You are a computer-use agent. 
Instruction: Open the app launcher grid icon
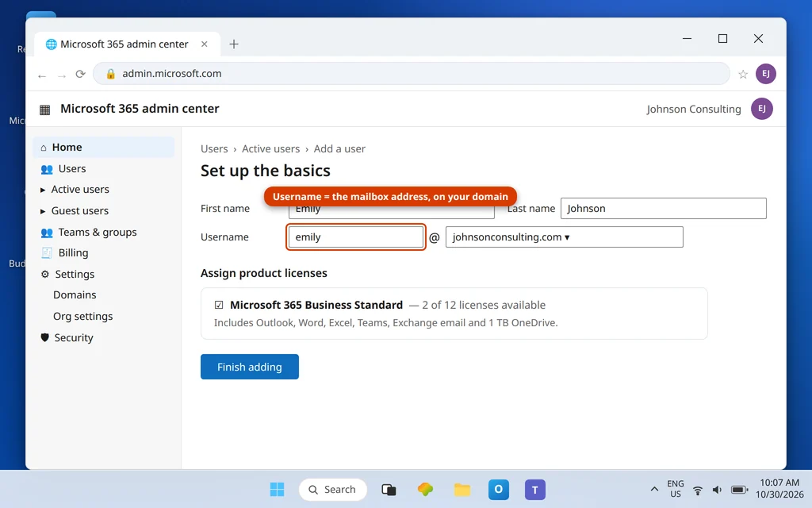45,110
